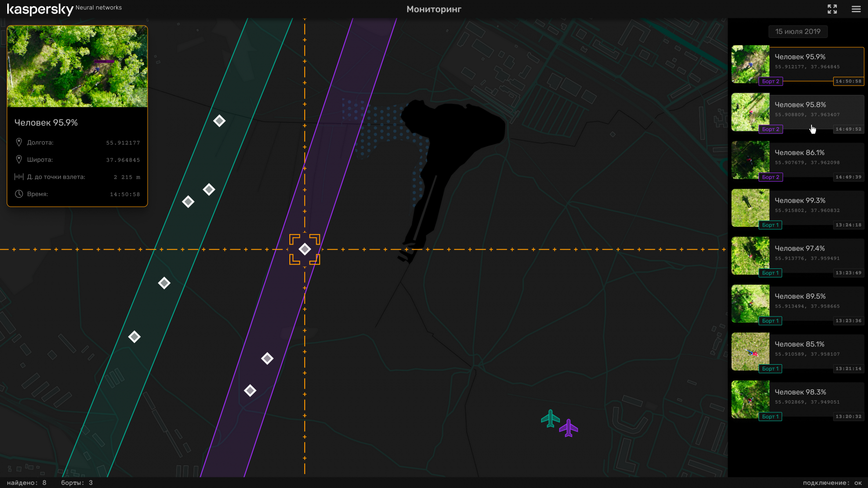Click the teal airplane icon
This screenshot has height=488, width=868.
[550, 419]
